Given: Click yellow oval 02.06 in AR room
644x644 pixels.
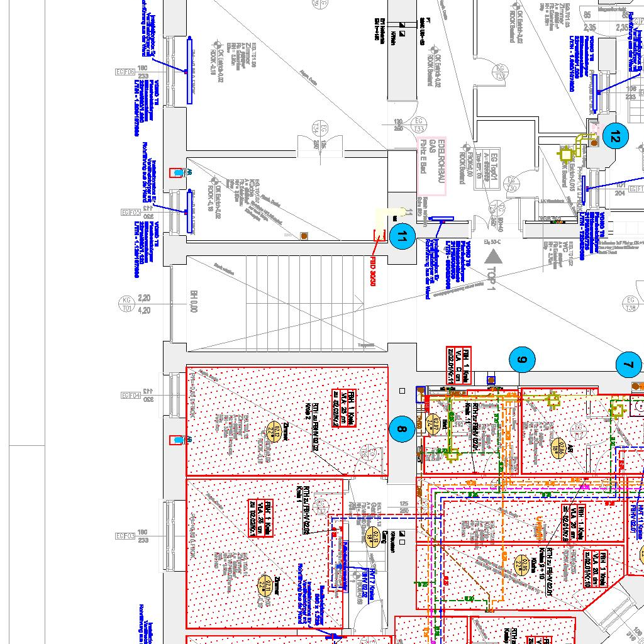Looking at the screenshot, I should click(558, 447).
